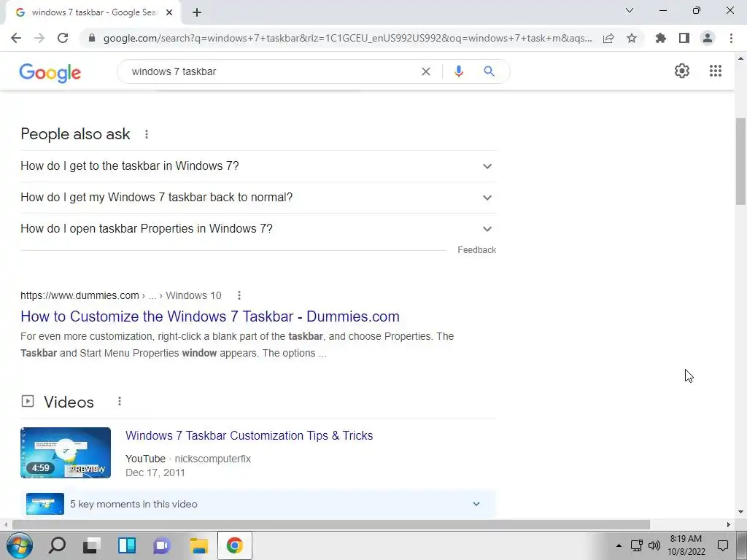The height and width of the screenshot is (560, 747).
Task: Click the horizontal scrollbar thumb
Action: pyautogui.click(x=331, y=525)
